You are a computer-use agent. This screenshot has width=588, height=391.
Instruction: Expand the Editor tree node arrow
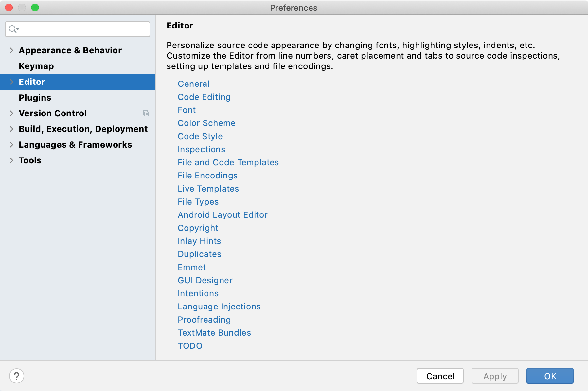pyautogui.click(x=11, y=82)
